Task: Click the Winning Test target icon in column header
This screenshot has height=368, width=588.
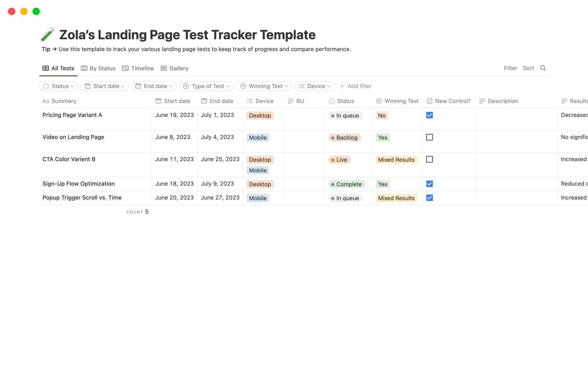Action: (379, 101)
